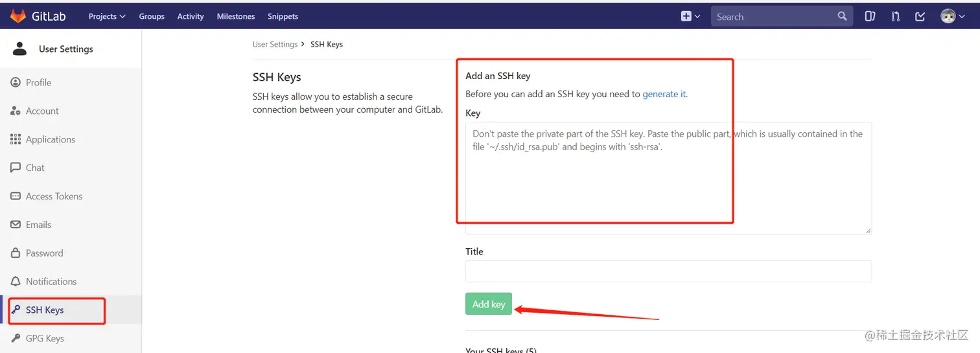Expand the Projects dropdown menu
The width and height of the screenshot is (980, 353).
point(107,16)
